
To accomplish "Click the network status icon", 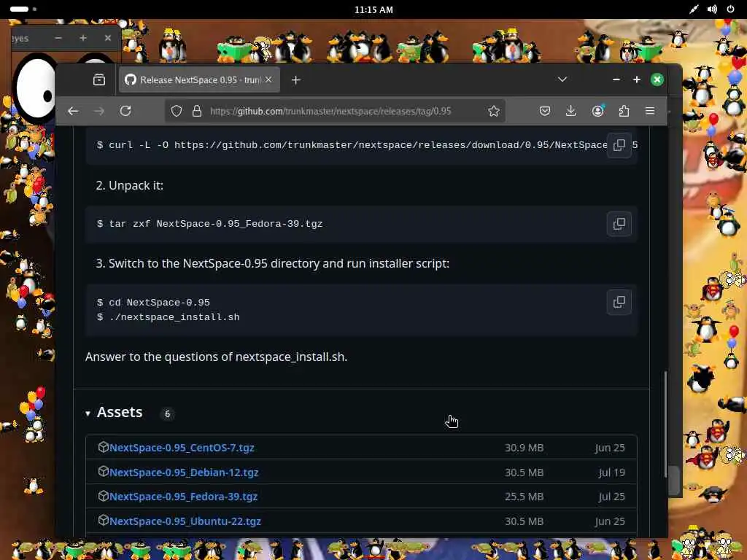I will 694,9.
